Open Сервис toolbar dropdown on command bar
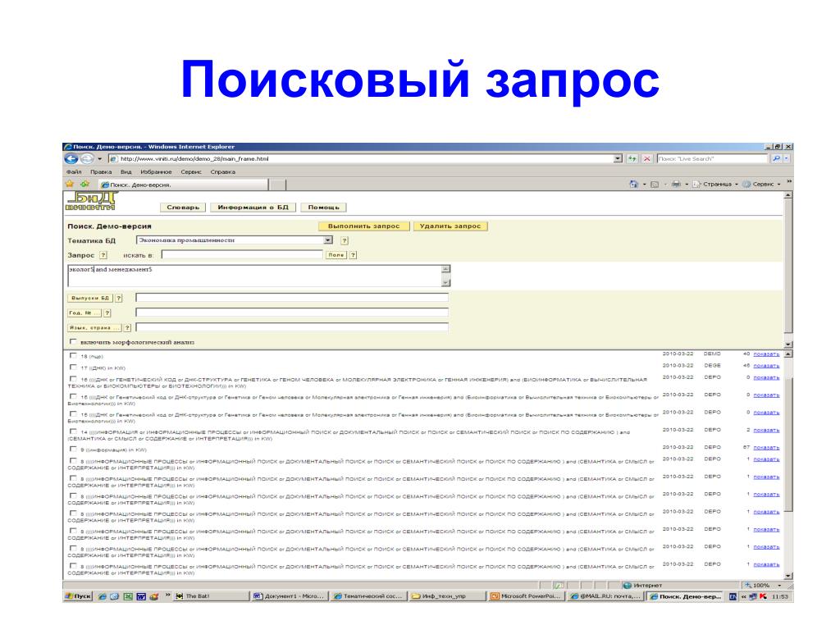Image resolution: width=840 pixels, height=630 pixels. click(762, 185)
